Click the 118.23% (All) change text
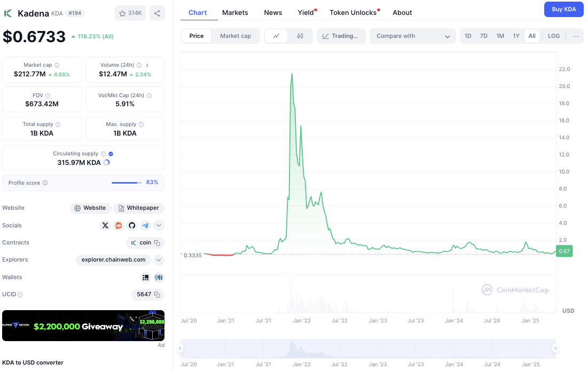The height and width of the screenshot is (371, 588). [92, 36]
